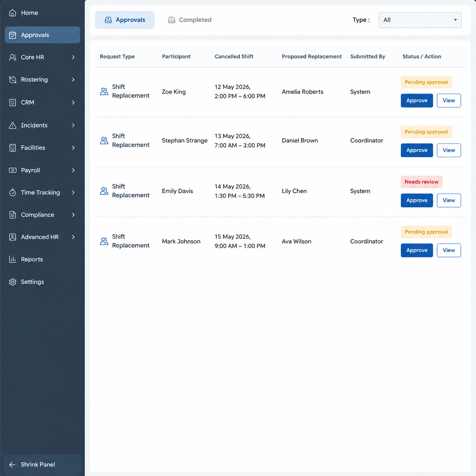View Mark Johnson's replacement request
The width and height of the screenshot is (476, 476).
(449, 250)
